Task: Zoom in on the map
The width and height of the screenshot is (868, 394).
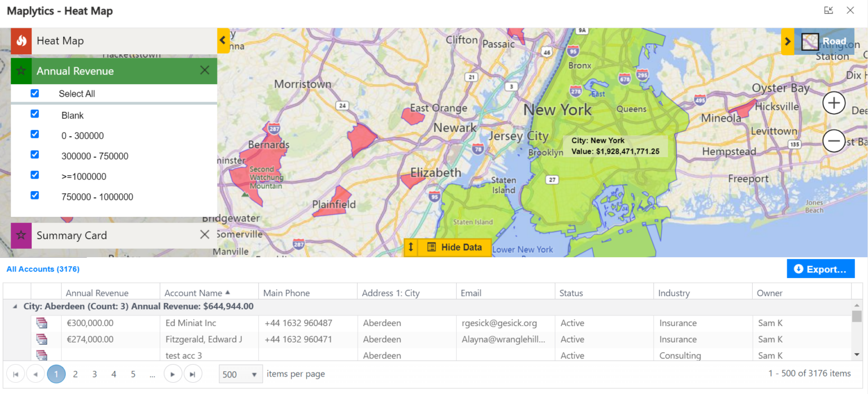Action: [834, 103]
